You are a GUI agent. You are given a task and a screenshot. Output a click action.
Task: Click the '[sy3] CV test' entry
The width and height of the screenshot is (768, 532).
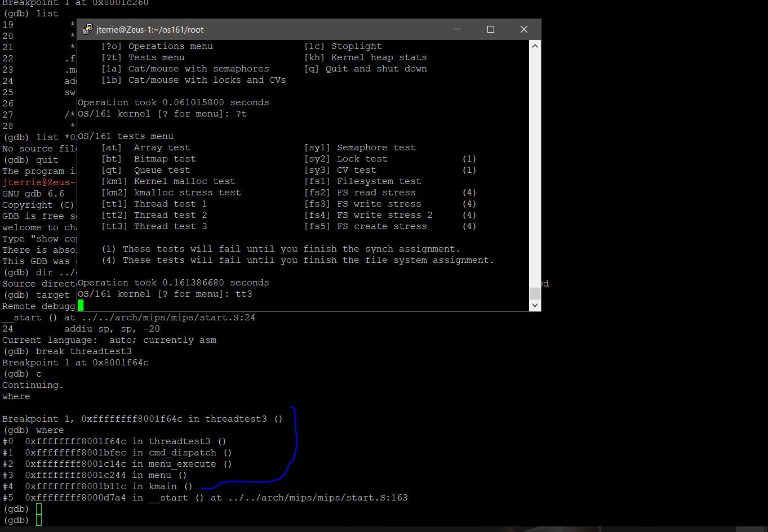pyautogui.click(x=340, y=170)
